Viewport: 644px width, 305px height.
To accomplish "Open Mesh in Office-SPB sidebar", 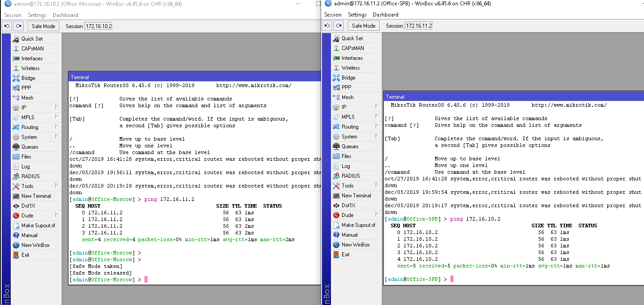I will coord(356,97).
